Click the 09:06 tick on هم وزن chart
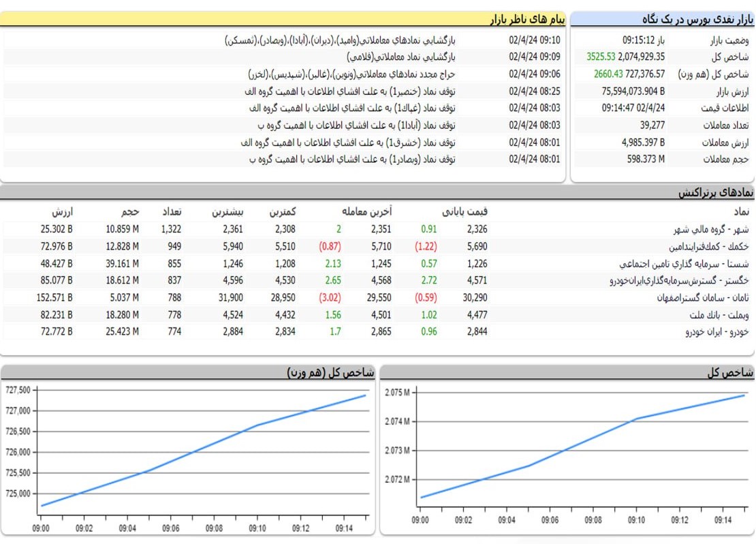756x544 pixels. point(171,528)
